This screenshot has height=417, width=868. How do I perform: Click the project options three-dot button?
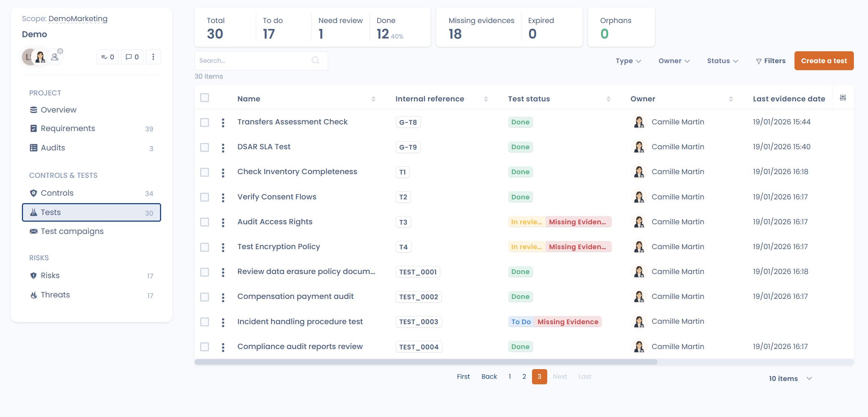(x=153, y=57)
